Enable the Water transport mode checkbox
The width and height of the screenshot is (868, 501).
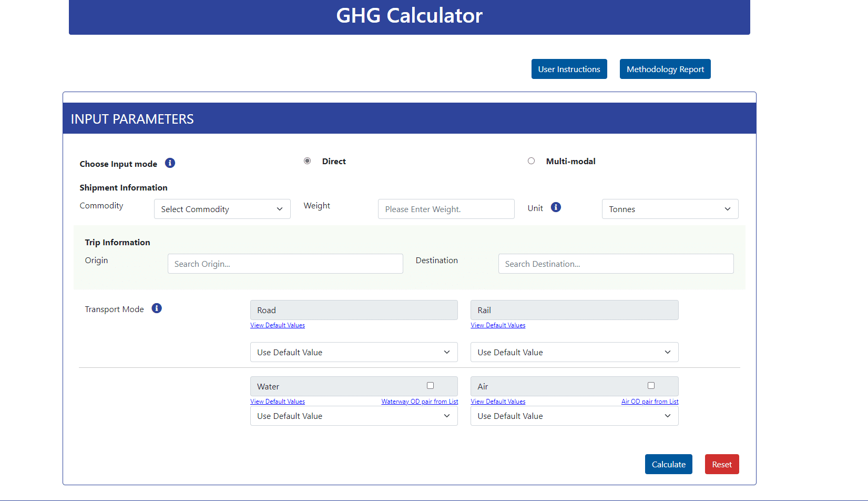(x=430, y=385)
